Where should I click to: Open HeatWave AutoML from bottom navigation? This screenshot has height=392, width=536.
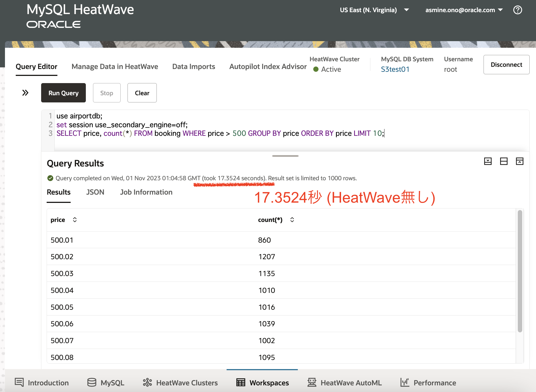[x=344, y=383]
